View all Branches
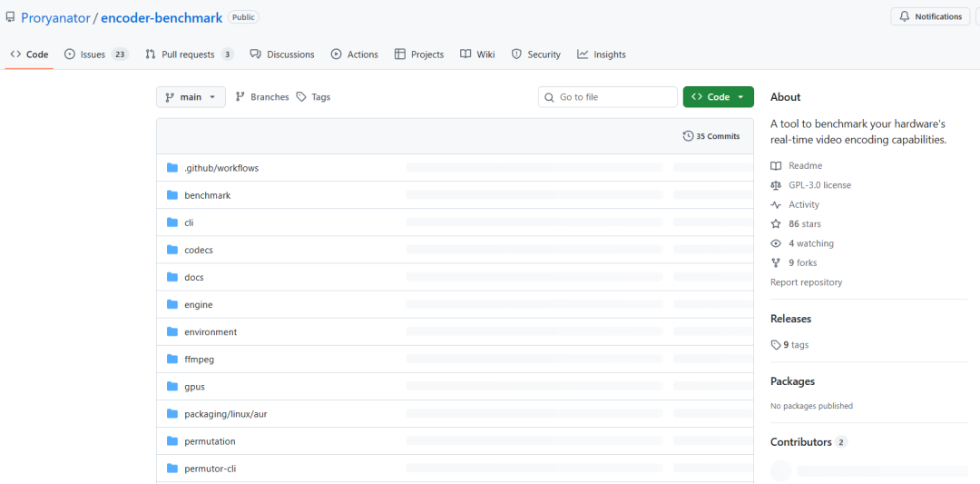 [x=262, y=97]
